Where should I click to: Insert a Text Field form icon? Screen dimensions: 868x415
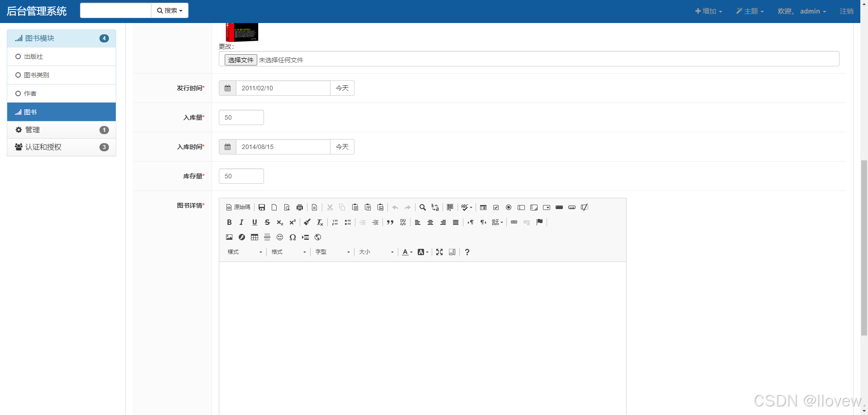tap(521, 207)
